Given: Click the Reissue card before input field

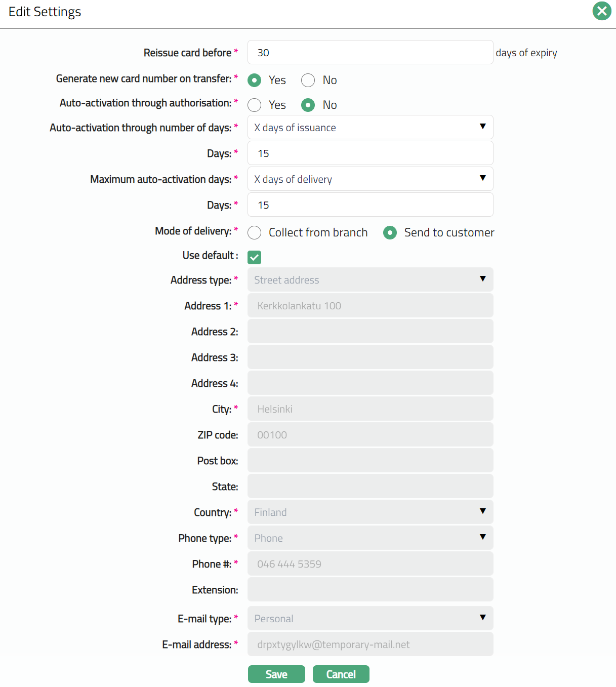Looking at the screenshot, I should [x=370, y=52].
